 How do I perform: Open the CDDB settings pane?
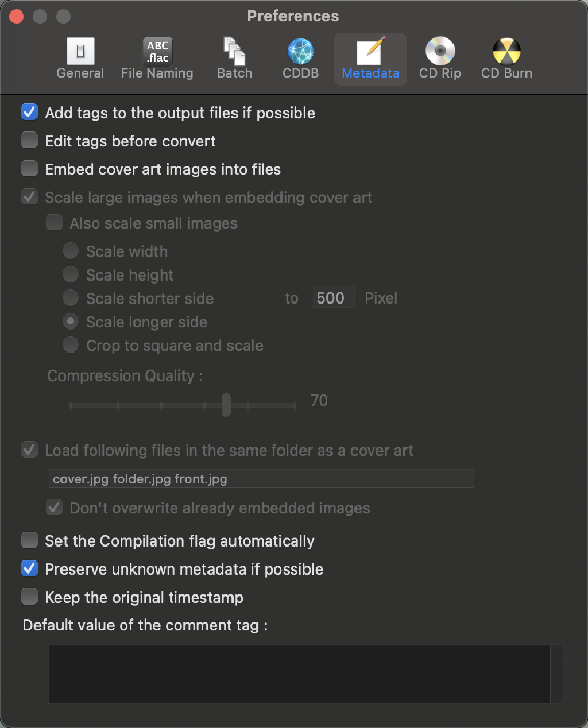click(300, 57)
